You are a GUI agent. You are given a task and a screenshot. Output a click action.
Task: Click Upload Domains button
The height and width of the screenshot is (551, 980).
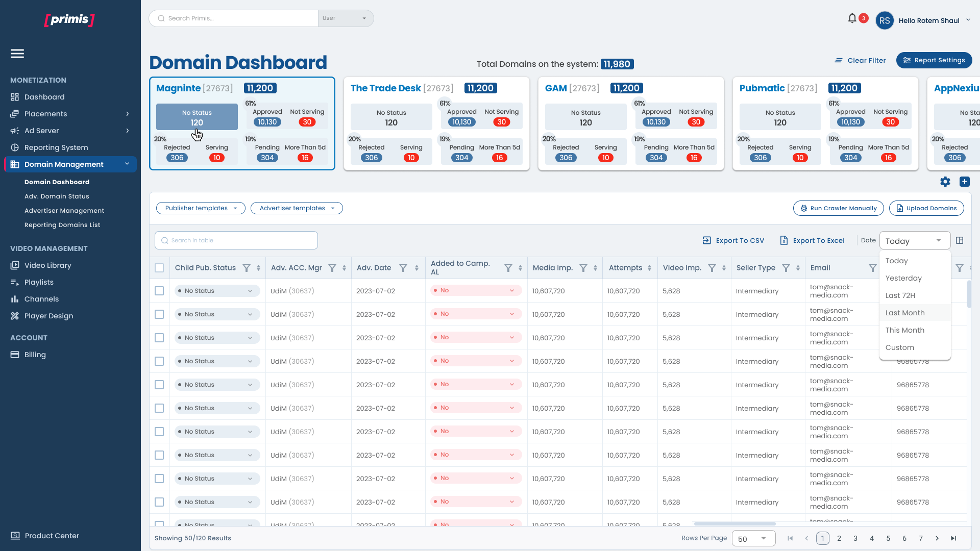(x=926, y=208)
